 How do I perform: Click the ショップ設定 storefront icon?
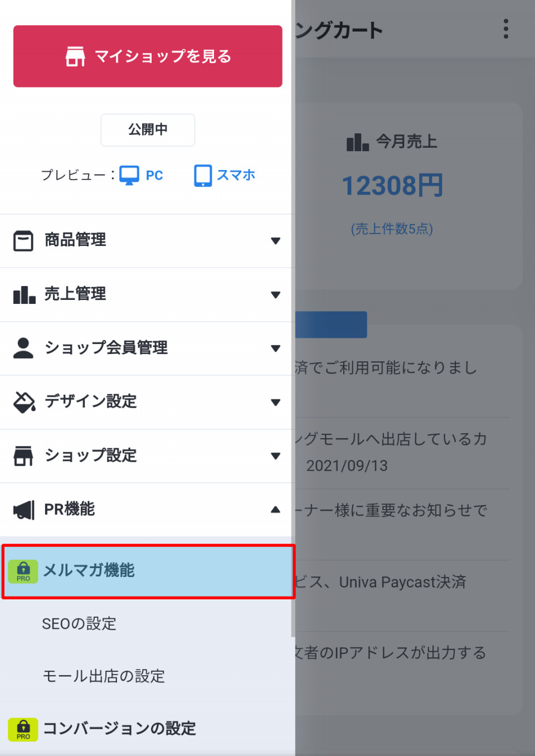(x=23, y=455)
